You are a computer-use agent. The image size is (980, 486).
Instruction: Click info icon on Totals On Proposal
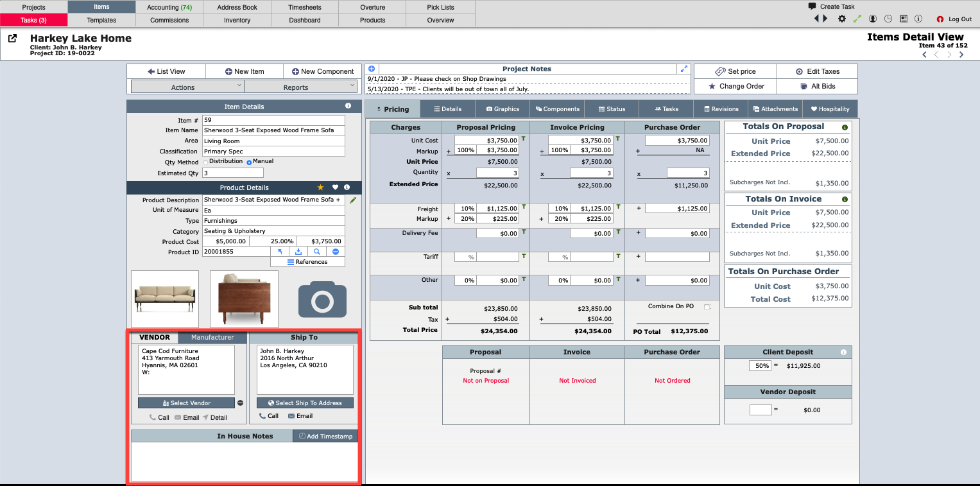845,127
